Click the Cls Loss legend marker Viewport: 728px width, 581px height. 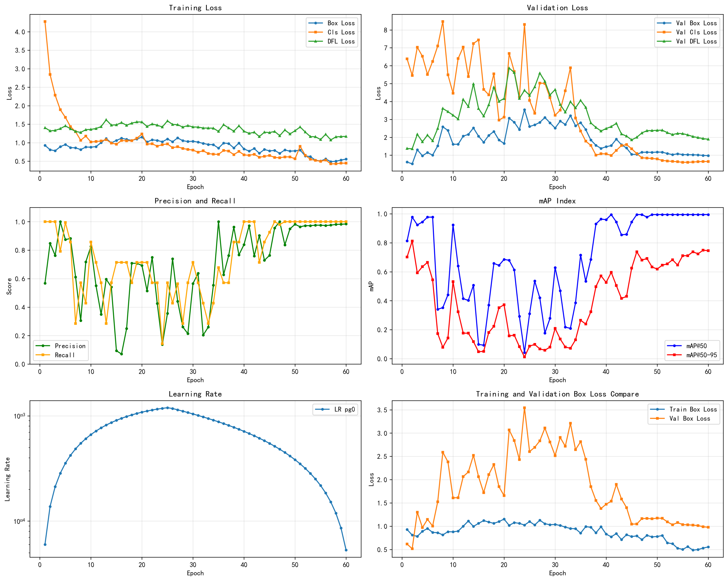315,32
